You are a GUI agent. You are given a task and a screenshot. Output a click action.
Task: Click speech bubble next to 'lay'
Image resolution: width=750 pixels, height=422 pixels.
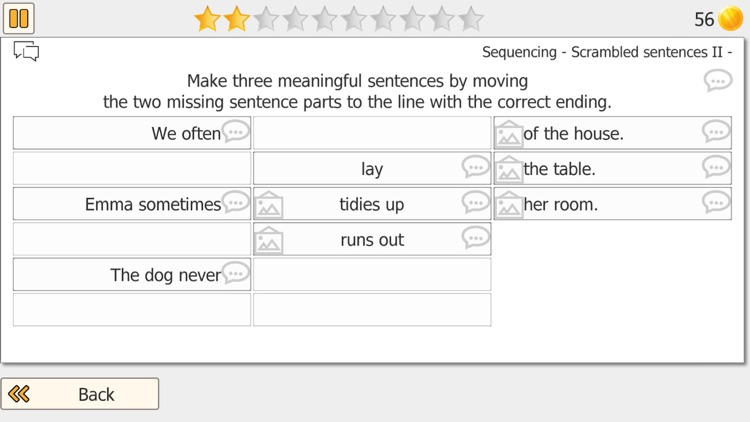(475, 167)
